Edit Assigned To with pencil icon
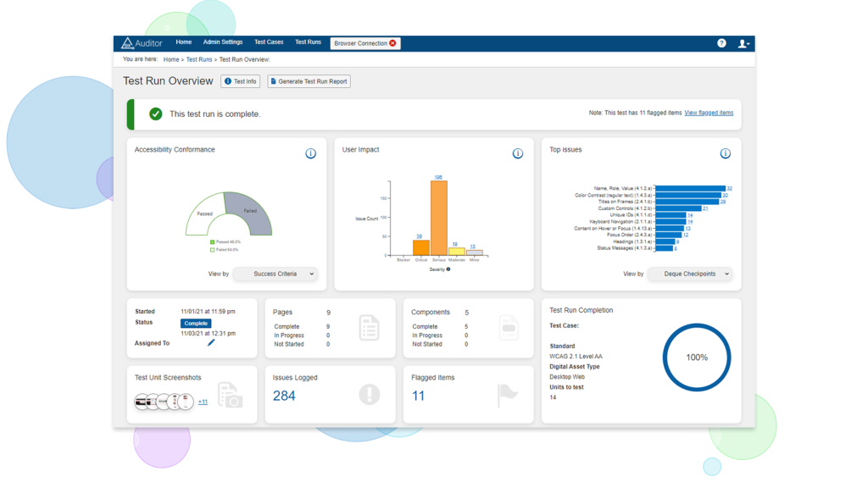The width and height of the screenshot is (868, 488). 211,343
